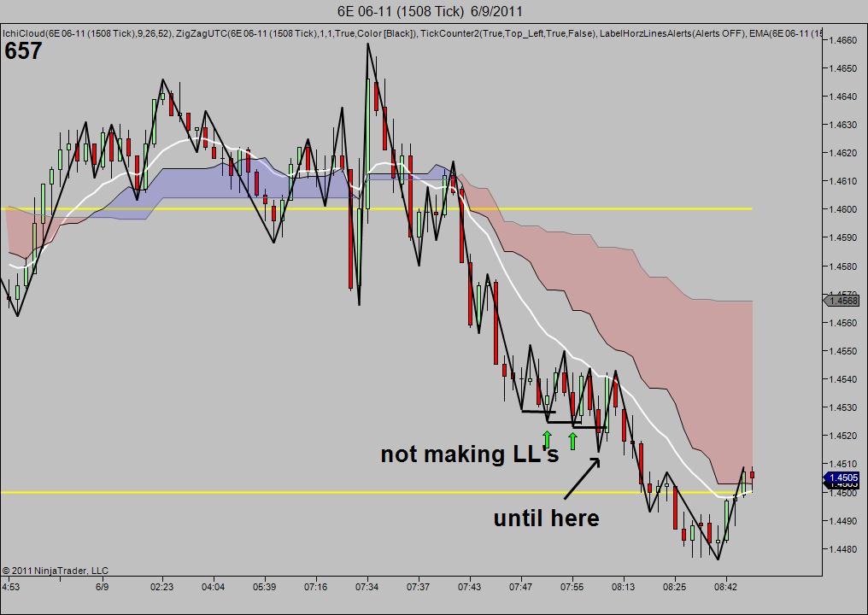Image resolution: width=868 pixels, height=615 pixels.
Task: Click the 1.4530 price axis label
Action: click(x=842, y=407)
